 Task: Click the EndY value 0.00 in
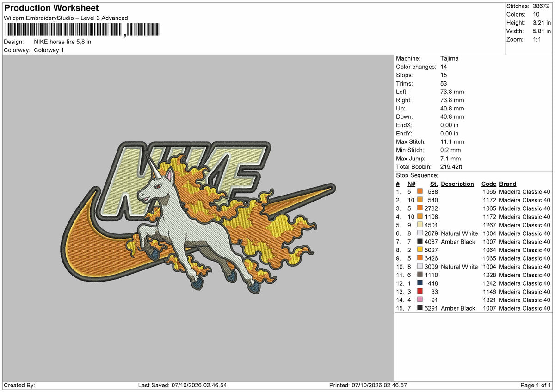tap(450, 133)
